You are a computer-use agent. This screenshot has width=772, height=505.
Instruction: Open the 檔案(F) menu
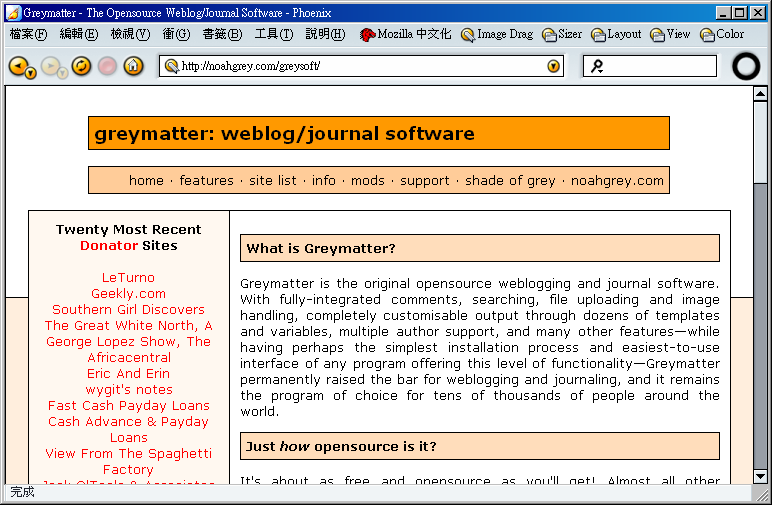[x=29, y=34]
